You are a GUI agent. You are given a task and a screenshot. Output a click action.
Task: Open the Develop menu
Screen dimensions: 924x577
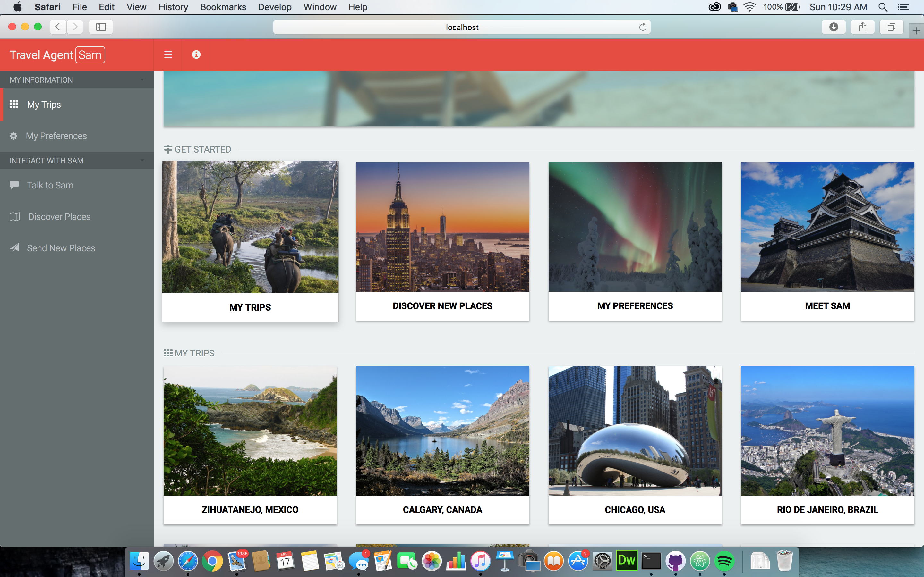click(275, 7)
